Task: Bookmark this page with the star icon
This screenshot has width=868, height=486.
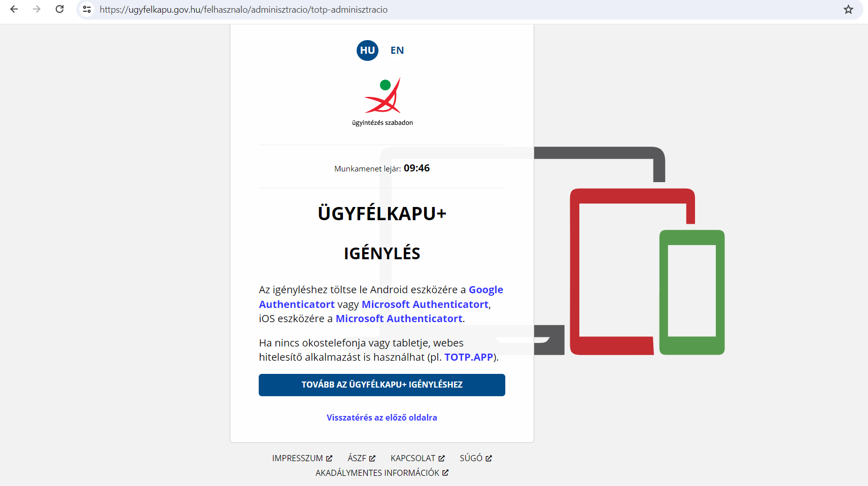Action: 848,10
